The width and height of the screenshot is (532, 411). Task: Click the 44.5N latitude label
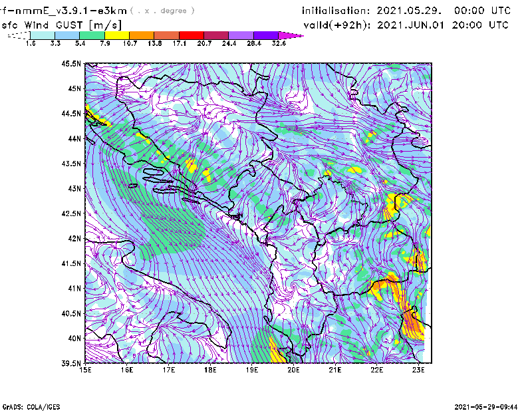[71, 113]
